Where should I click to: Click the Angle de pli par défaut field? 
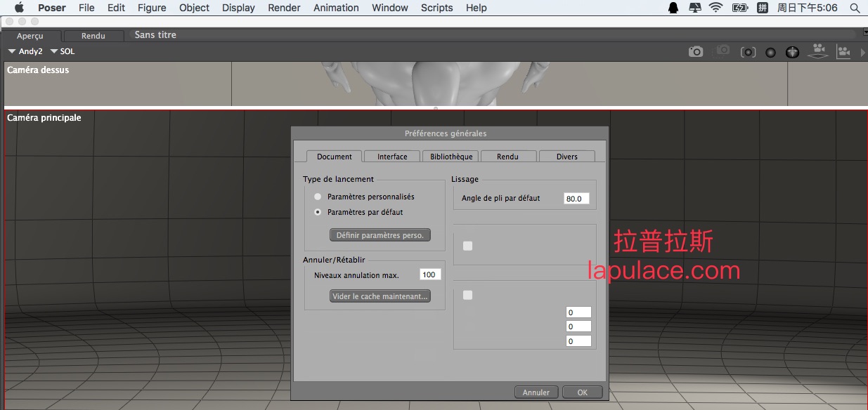pos(576,199)
